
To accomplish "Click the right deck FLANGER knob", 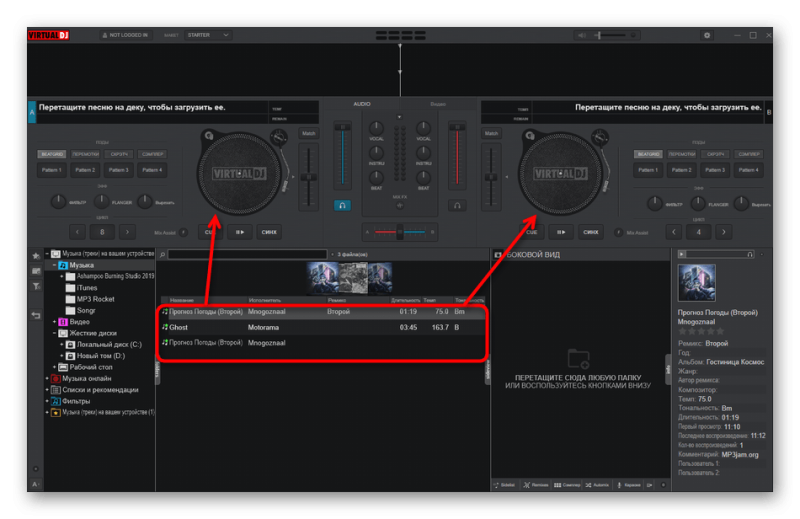I will click(698, 203).
